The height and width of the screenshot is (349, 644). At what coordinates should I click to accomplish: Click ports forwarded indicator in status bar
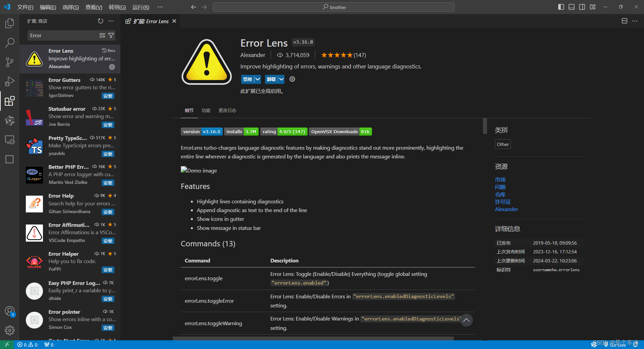49,345
